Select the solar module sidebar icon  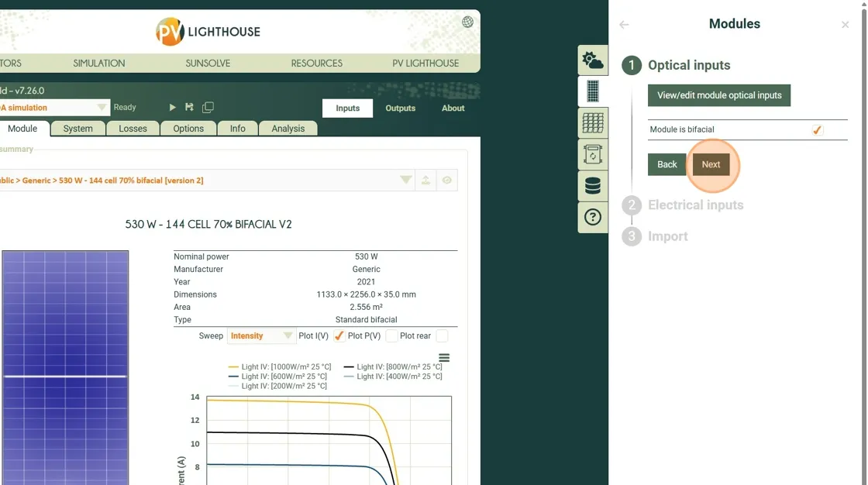[x=593, y=91]
